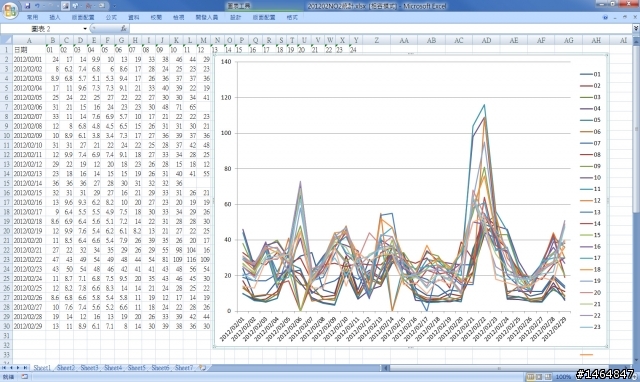Switch to Sheet4 tab
Viewport: 640px width, 382px height.
tap(113, 368)
